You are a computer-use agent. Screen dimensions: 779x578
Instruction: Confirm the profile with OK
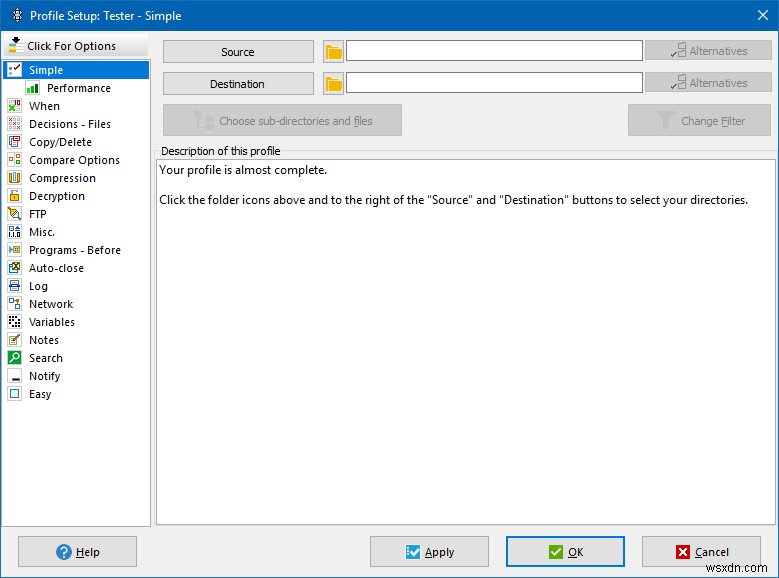tap(565, 551)
